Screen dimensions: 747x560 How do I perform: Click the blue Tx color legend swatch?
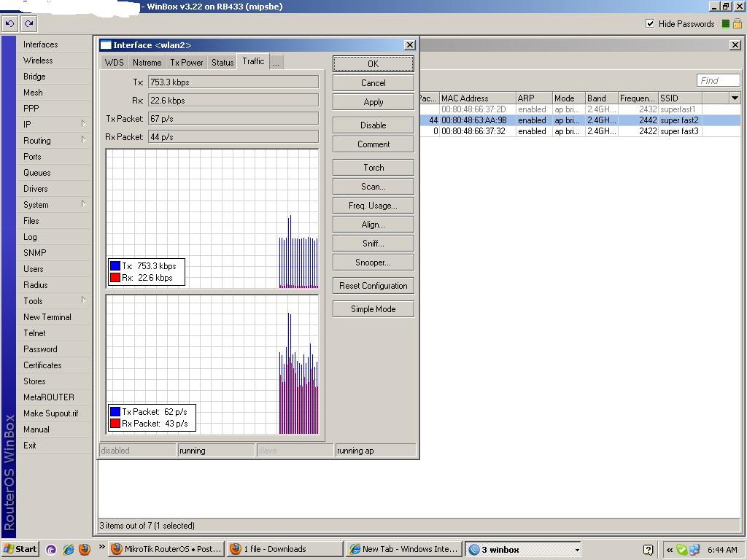point(115,266)
